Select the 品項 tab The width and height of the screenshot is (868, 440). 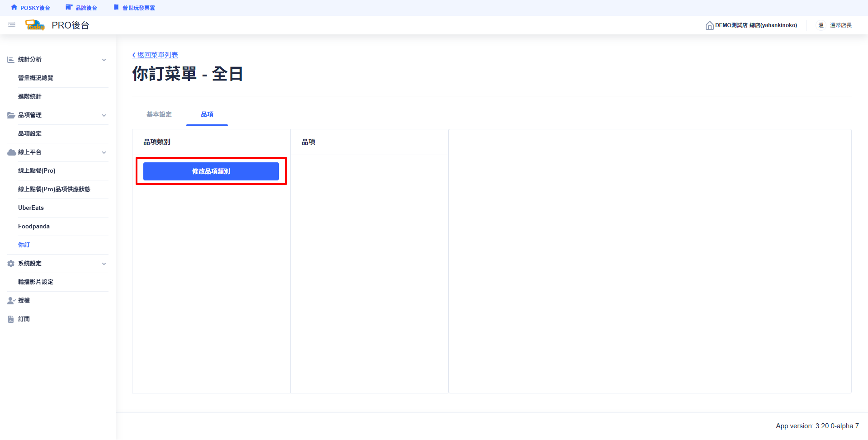(x=207, y=114)
